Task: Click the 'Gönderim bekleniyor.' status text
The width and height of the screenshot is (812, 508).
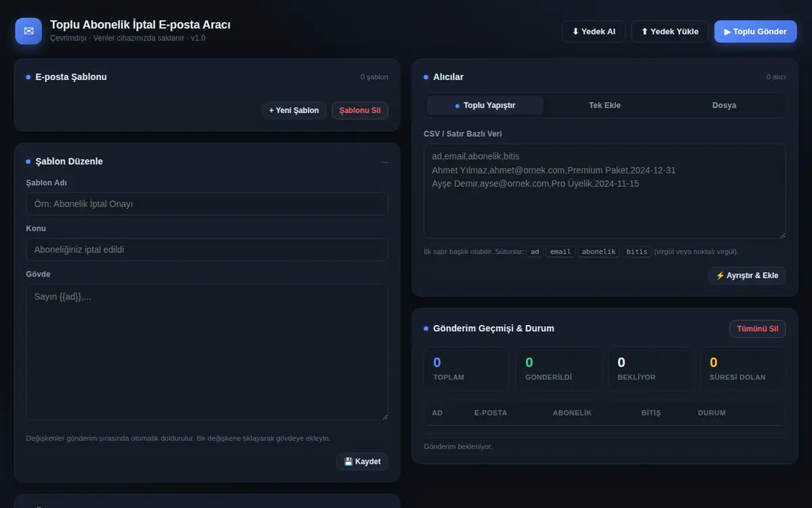Action: pos(458,447)
